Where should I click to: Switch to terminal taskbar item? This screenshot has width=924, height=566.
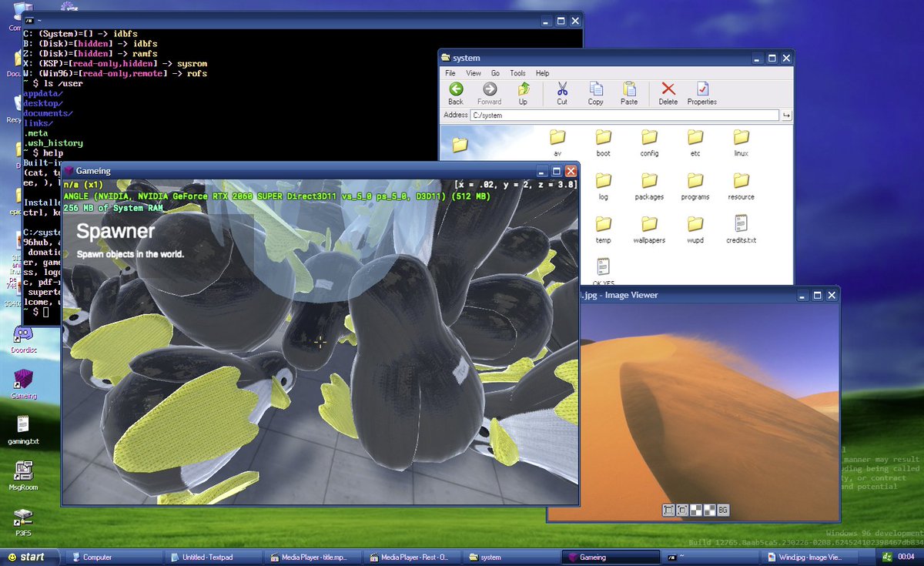pos(710,557)
